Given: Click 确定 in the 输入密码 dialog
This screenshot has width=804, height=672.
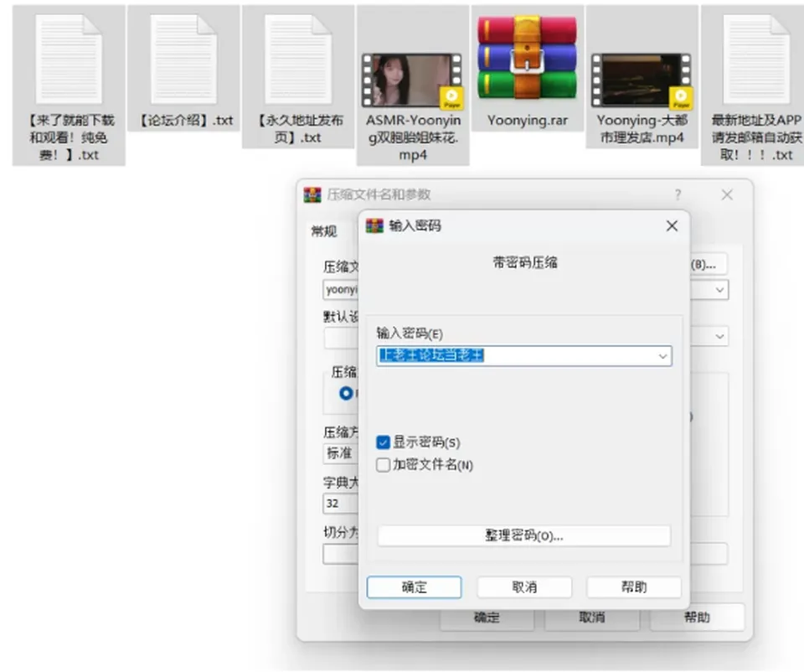Looking at the screenshot, I should click(x=415, y=587).
